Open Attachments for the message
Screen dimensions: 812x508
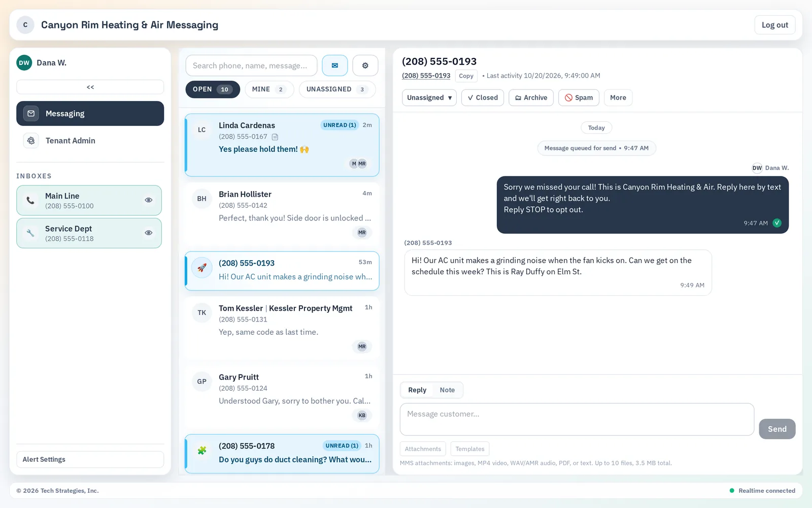[423, 449]
